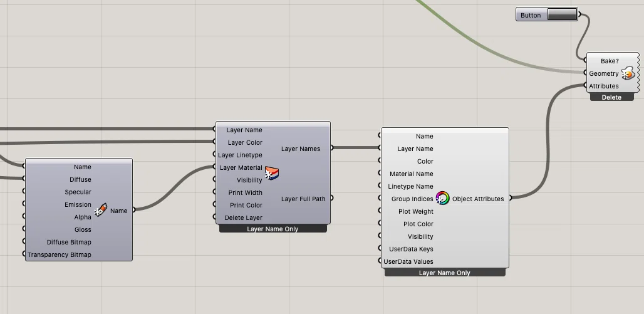This screenshot has height=314, width=644.
Task: Select the Print Width input
Action: 245,193
